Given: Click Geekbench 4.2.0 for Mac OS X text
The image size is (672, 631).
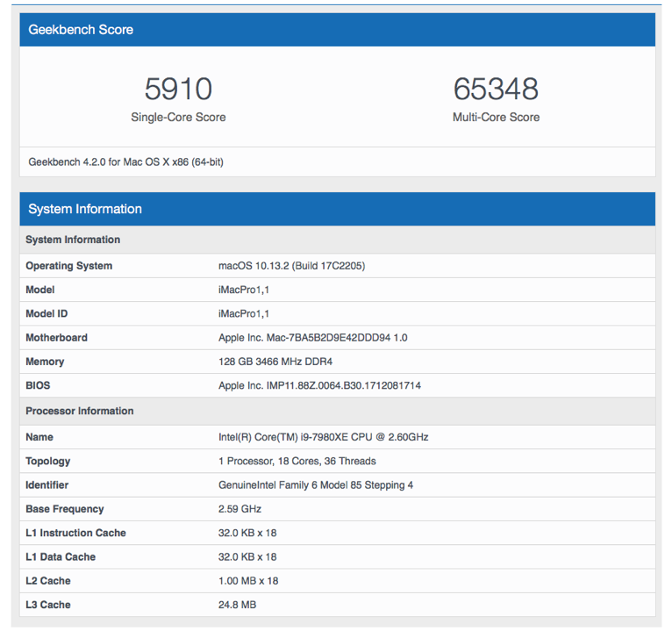Looking at the screenshot, I should click(x=126, y=162).
